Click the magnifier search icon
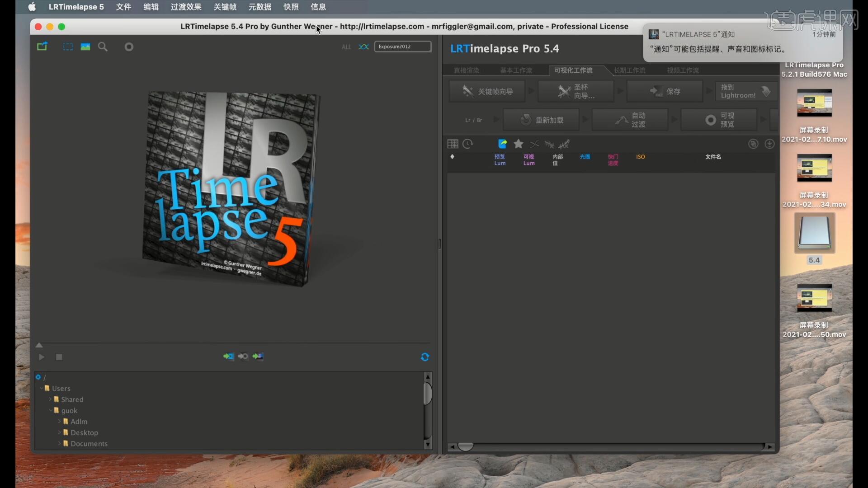Viewport: 868px width, 488px height. tap(103, 47)
